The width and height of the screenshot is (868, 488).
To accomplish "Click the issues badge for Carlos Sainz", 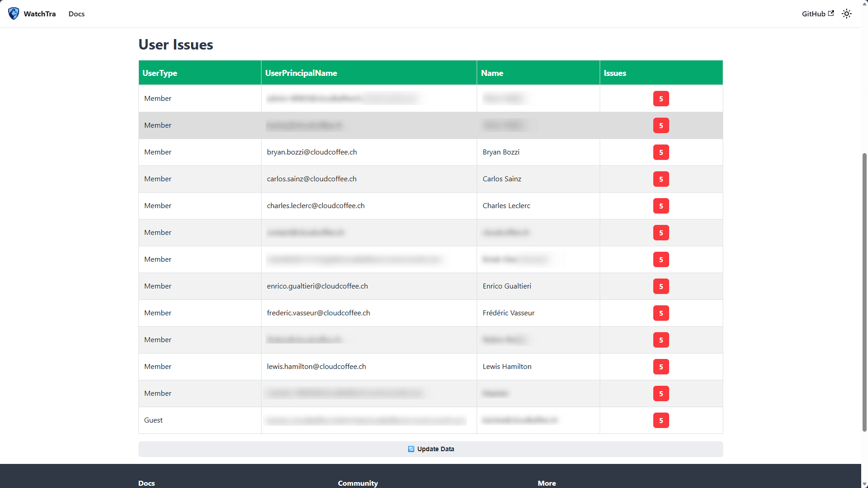I will [x=661, y=179].
